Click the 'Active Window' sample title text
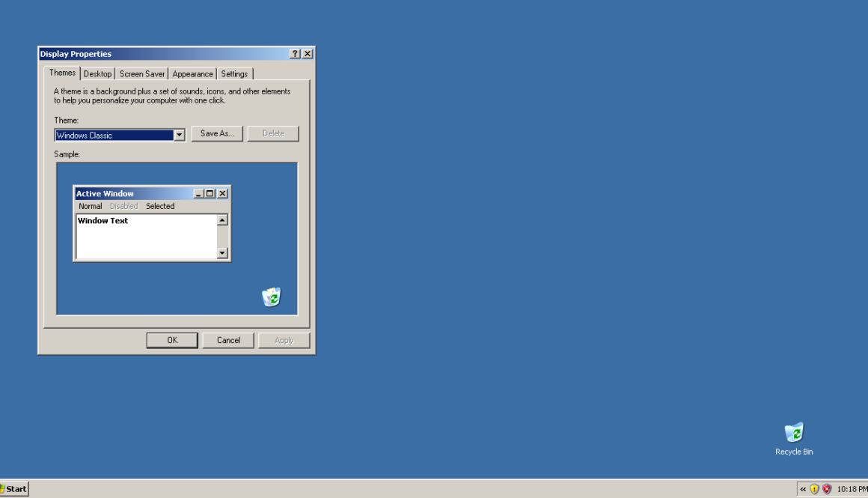868x498 pixels. click(x=105, y=193)
